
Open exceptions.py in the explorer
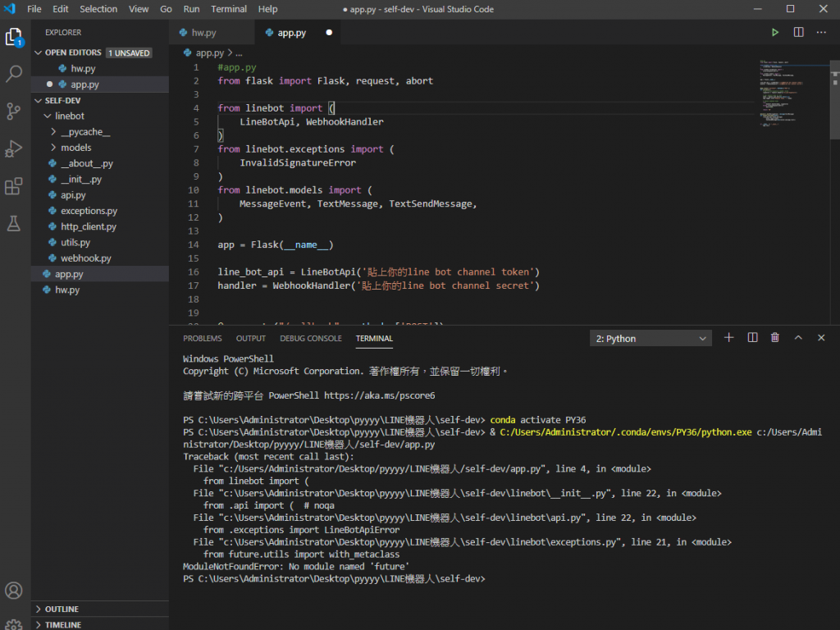click(89, 211)
